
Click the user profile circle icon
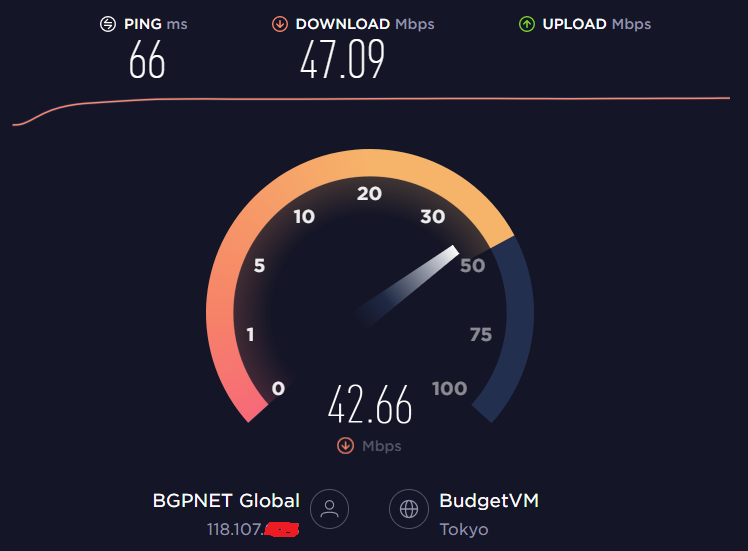pos(329,509)
